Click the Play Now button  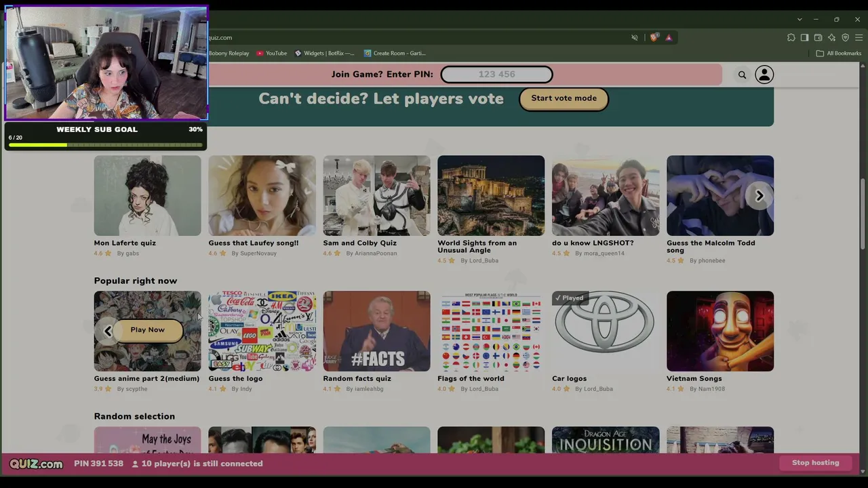[147, 330]
